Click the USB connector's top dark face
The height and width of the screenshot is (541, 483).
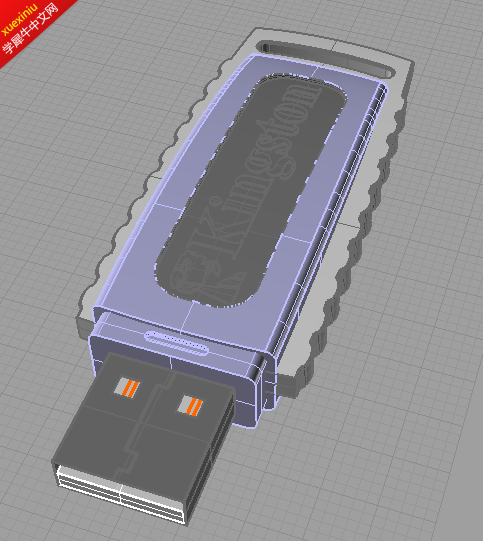click(145, 424)
